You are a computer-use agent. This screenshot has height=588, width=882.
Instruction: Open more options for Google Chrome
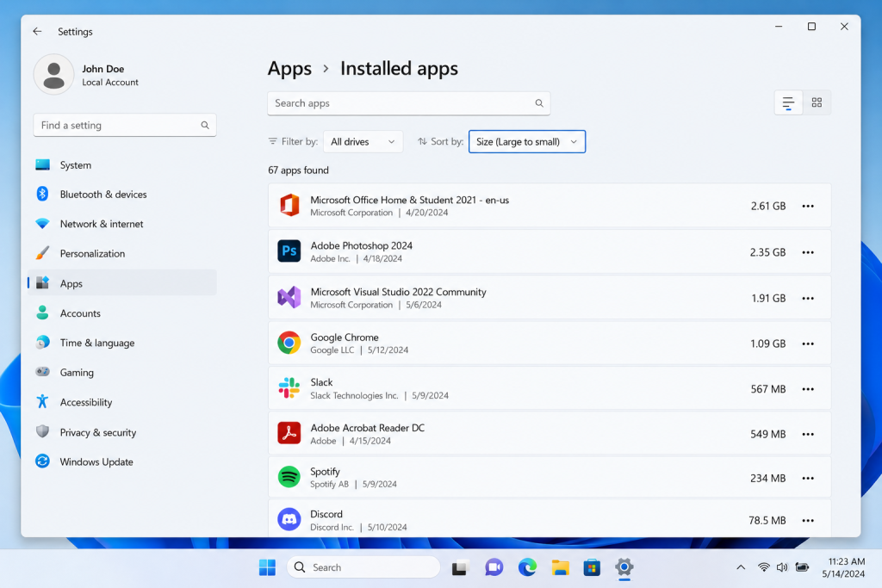(808, 344)
